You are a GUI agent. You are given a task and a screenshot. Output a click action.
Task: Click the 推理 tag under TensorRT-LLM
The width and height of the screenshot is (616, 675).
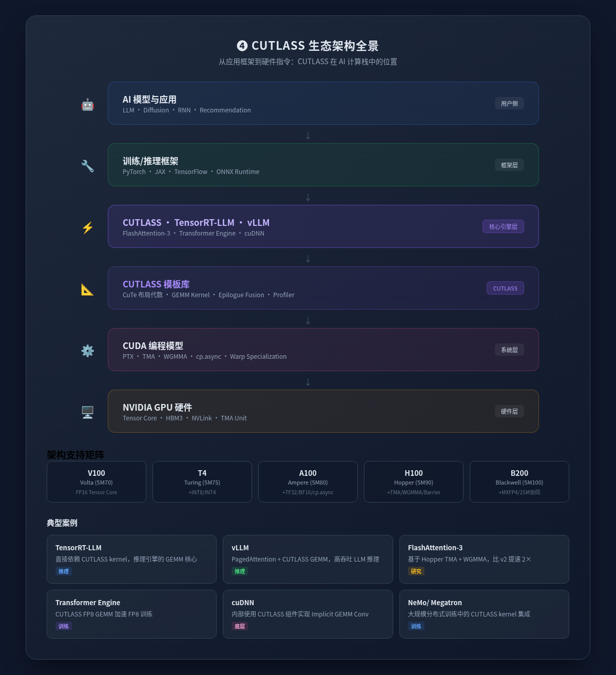64,571
